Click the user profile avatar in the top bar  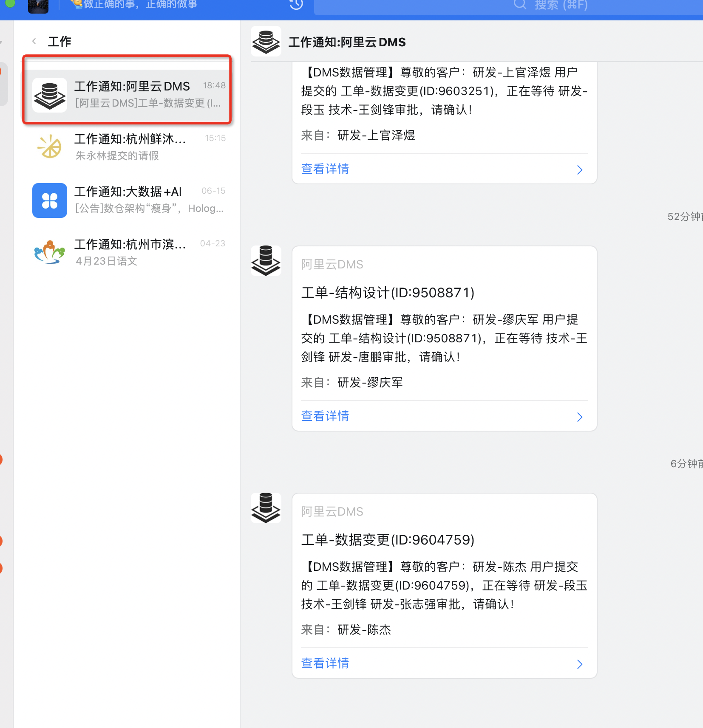click(x=38, y=6)
